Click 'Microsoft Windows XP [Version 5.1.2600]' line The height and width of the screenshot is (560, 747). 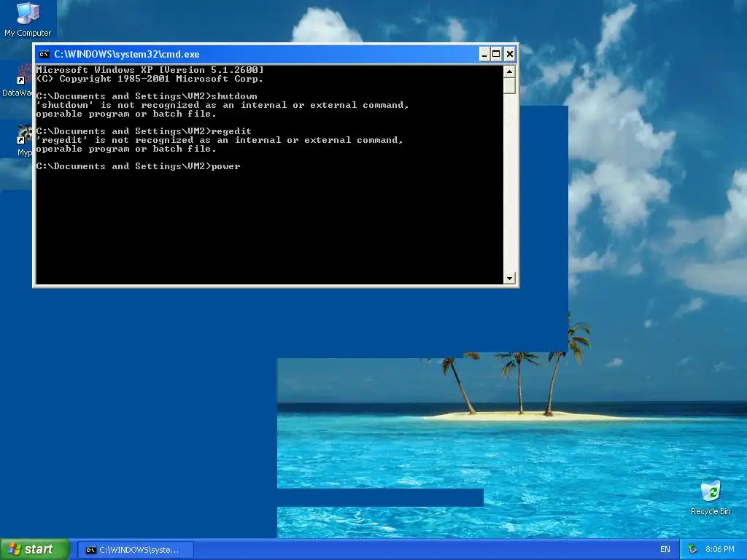(150, 70)
